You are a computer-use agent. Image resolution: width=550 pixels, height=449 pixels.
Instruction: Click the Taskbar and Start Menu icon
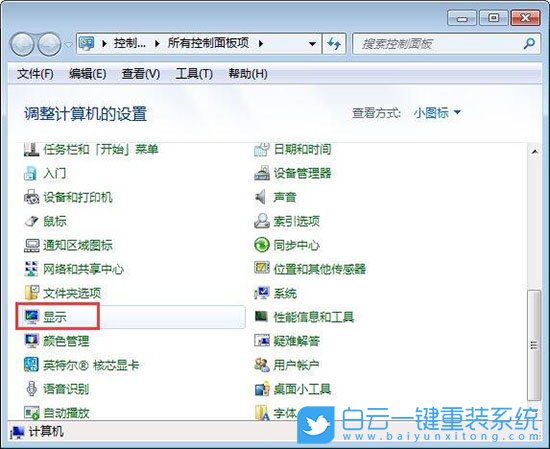(x=31, y=150)
